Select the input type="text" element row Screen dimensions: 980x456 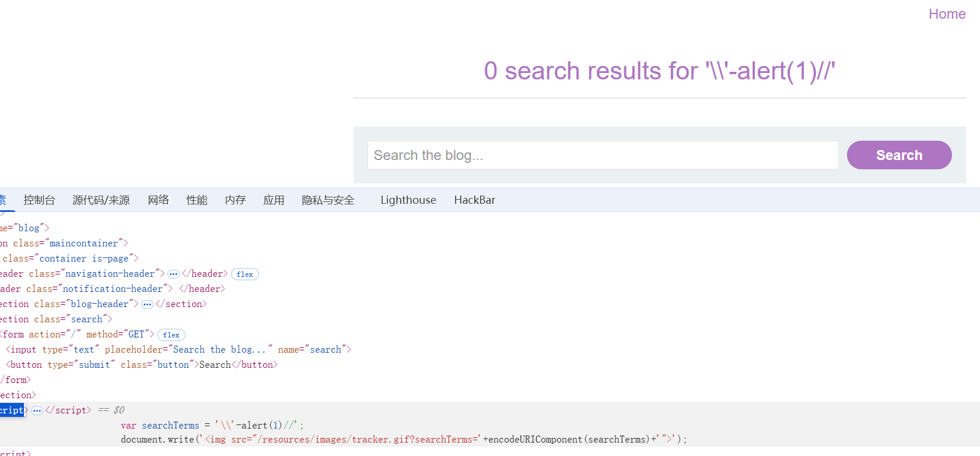(x=178, y=350)
